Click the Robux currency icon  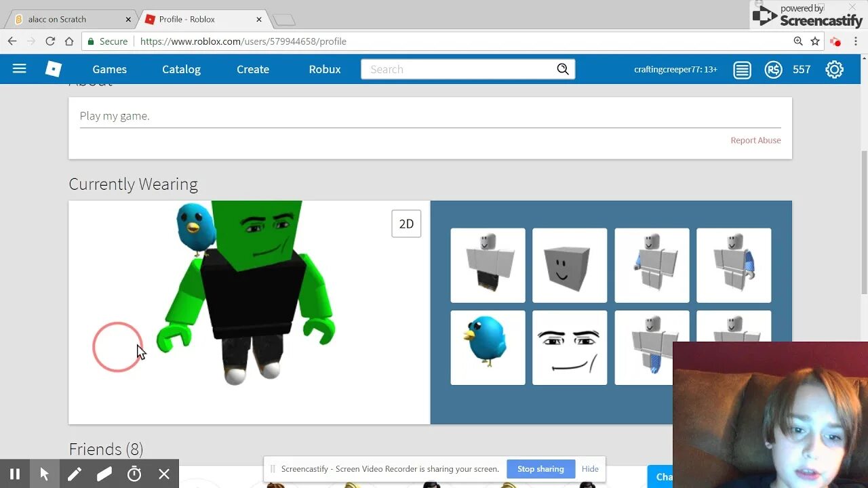tap(773, 69)
